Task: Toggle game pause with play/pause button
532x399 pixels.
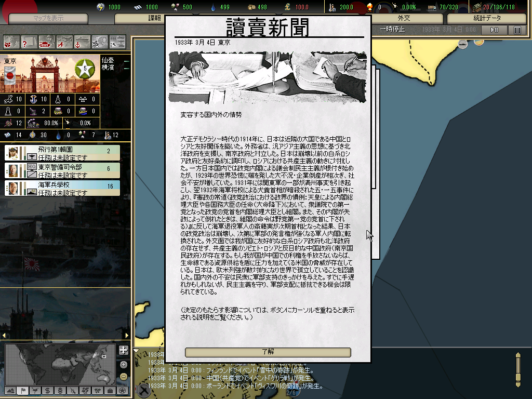Action: (x=495, y=30)
